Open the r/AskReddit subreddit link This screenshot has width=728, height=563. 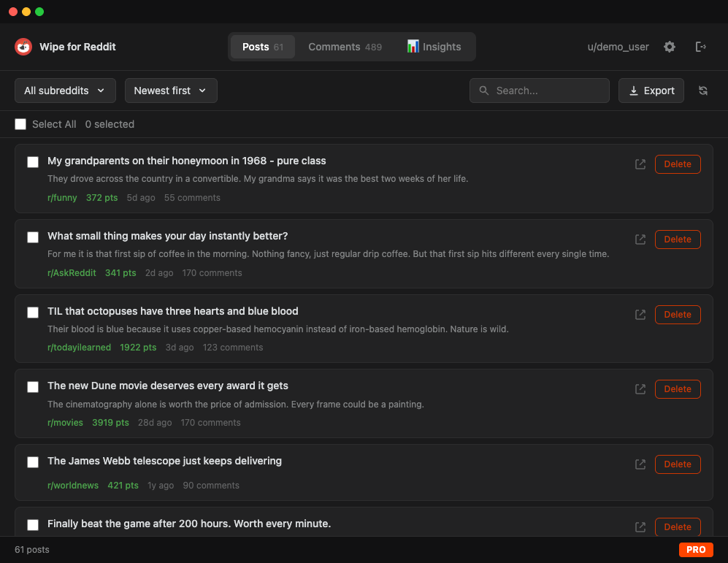click(x=72, y=273)
